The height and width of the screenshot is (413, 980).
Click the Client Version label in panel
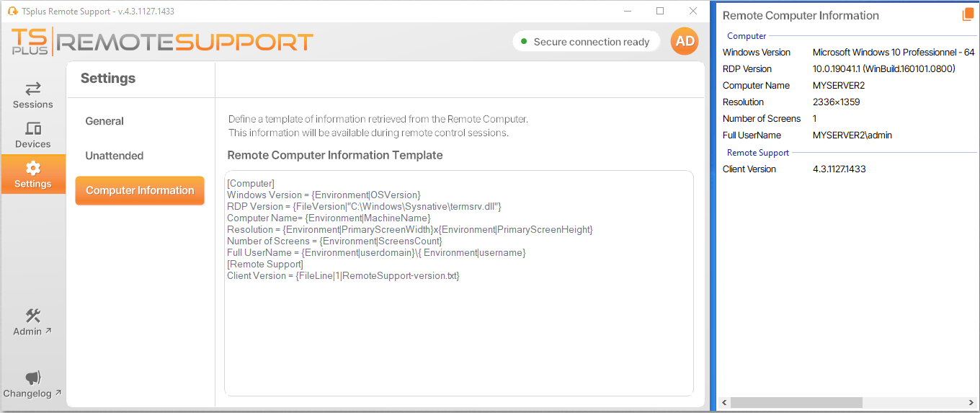click(x=749, y=169)
